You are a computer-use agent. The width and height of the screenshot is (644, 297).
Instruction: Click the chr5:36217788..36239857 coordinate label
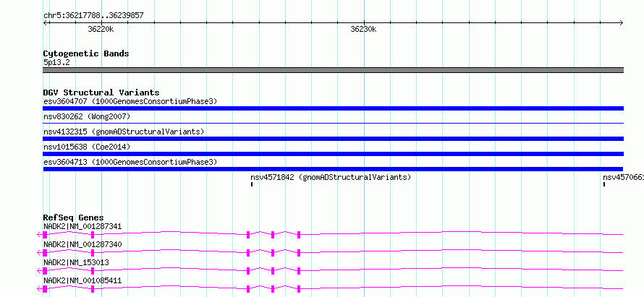pyautogui.click(x=93, y=16)
